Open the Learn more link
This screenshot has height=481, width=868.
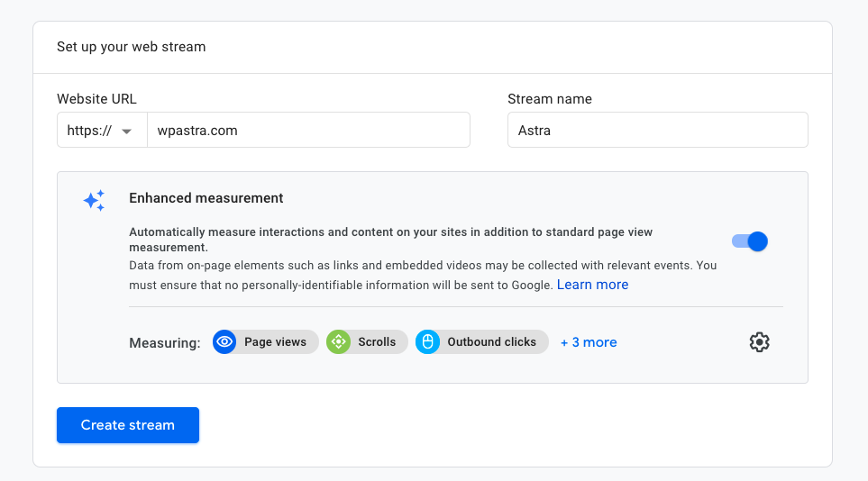pyautogui.click(x=592, y=285)
